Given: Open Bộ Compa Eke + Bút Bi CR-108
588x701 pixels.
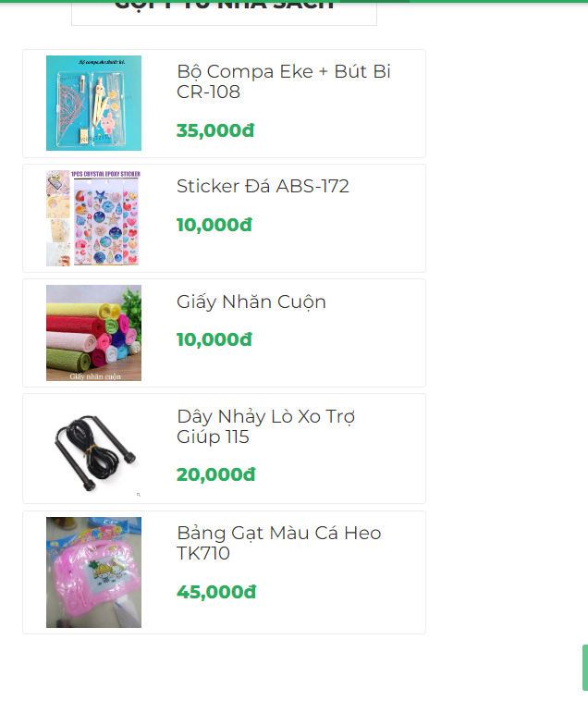Looking at the screenshot, I should 283,81.
